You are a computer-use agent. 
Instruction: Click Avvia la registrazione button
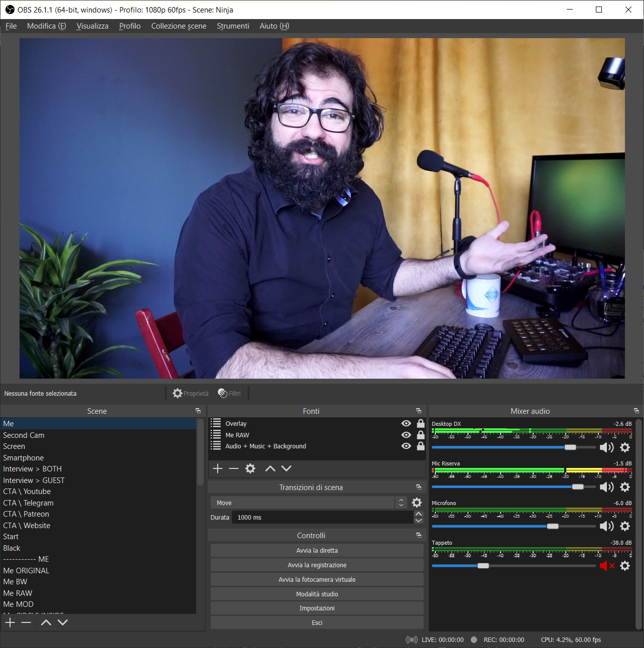[x=317, y=565]
